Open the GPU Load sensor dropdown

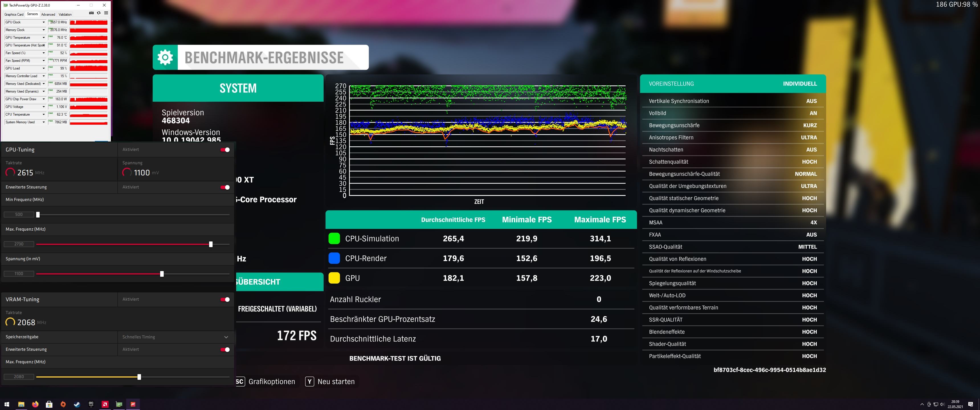click(43, 68)
